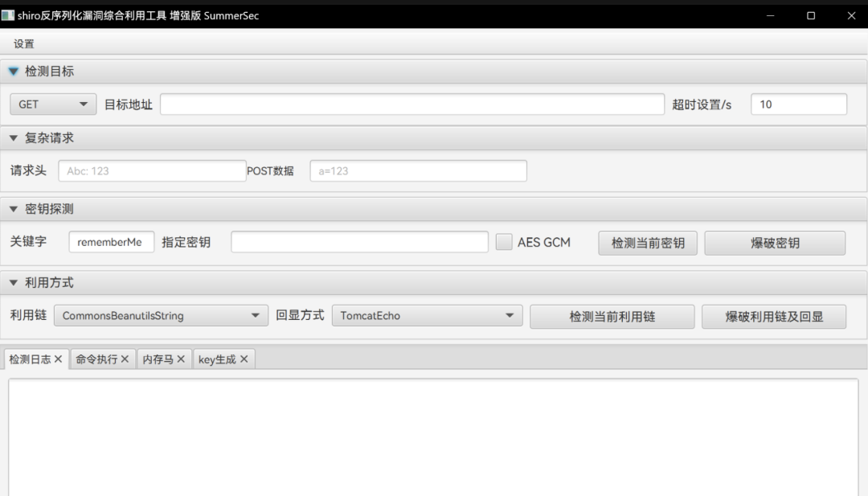Click the app icon in the title bar
The image size is (868, 496).
(8, 15)
